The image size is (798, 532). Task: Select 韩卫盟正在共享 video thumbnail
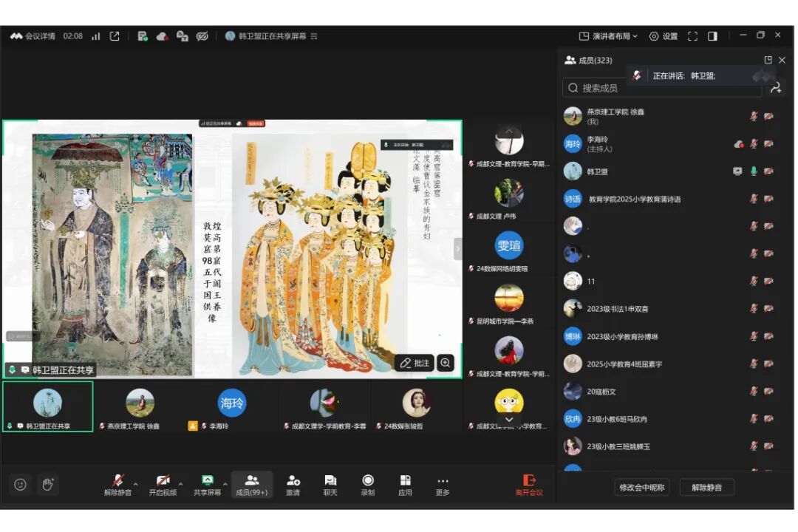pyautogui.click(x=48, y=406)
